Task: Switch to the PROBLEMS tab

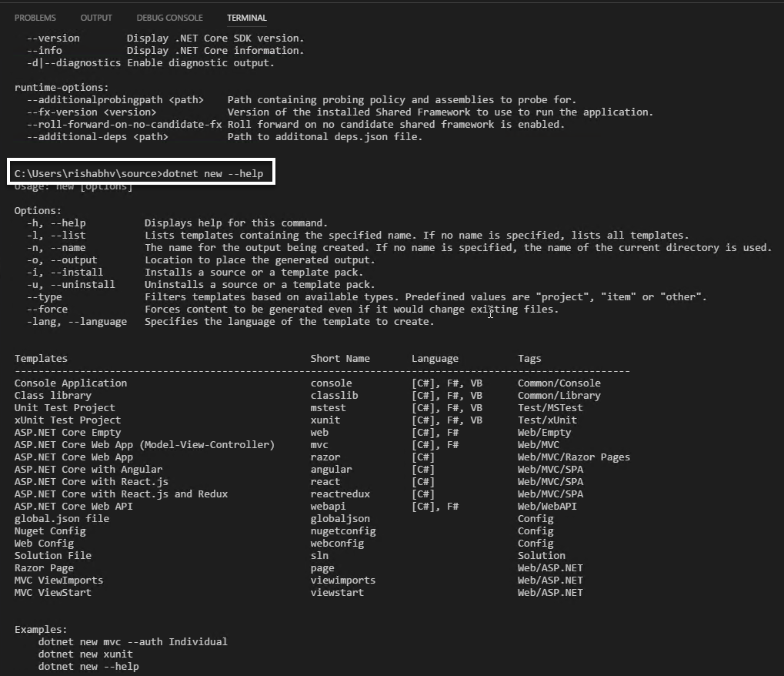Action: (35, 18)
